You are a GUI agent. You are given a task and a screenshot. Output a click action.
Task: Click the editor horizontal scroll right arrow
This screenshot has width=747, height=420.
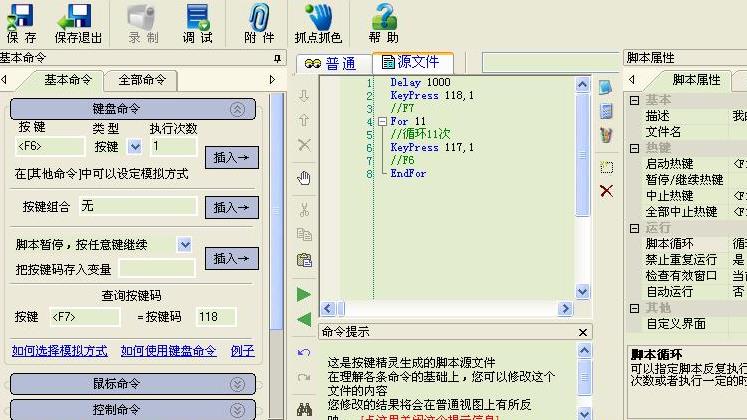(565, 309)
